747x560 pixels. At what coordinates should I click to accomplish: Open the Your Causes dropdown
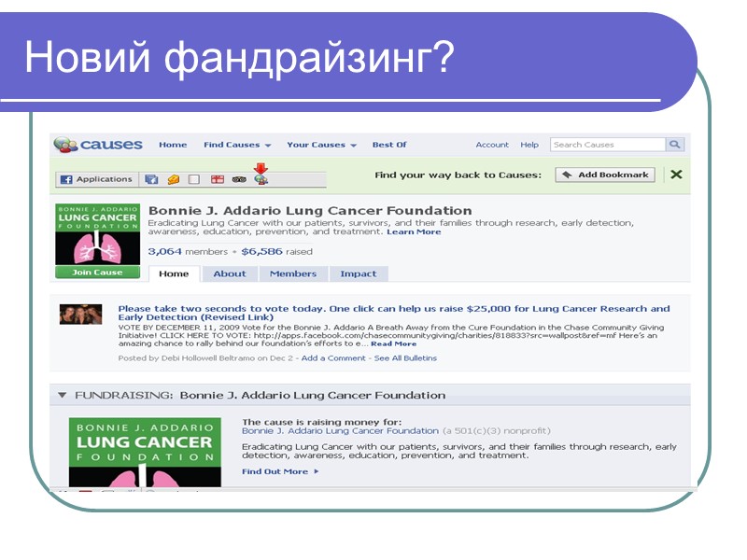pyautogui.click(x=321, y=145)
